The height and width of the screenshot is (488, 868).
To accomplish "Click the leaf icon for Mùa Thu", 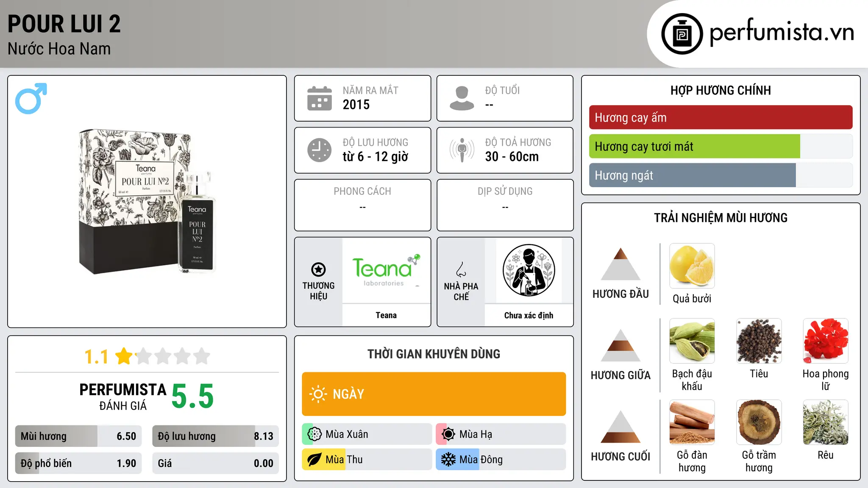I will coord(314,460).
